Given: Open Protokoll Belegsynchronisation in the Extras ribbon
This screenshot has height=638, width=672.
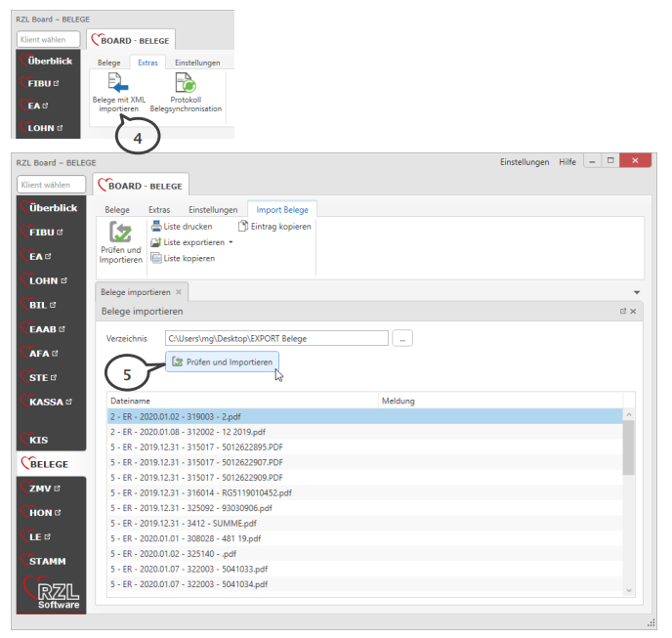Looking at the screenshot, I should pos(185,85).
